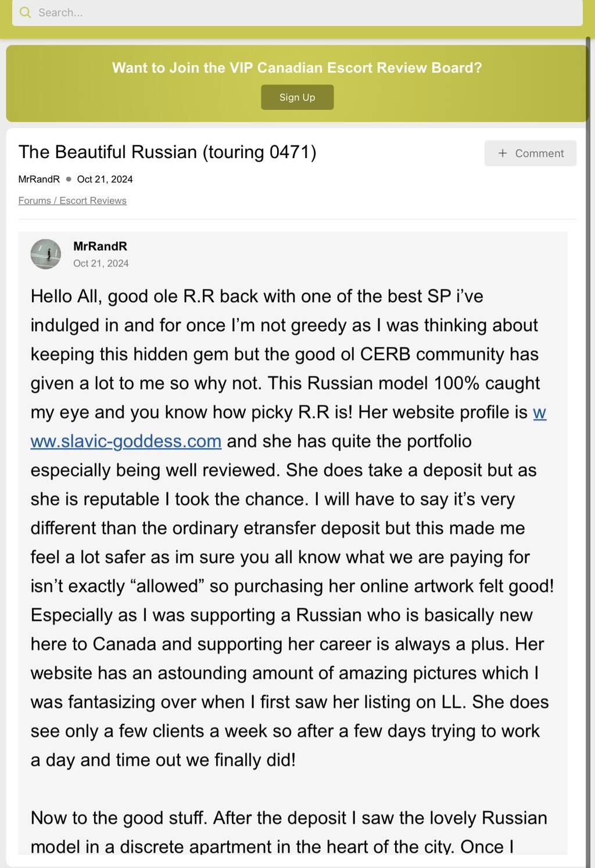The image size is (595, 868).
Task: Click the post timestamp below the username
Action: coord(101,263)
